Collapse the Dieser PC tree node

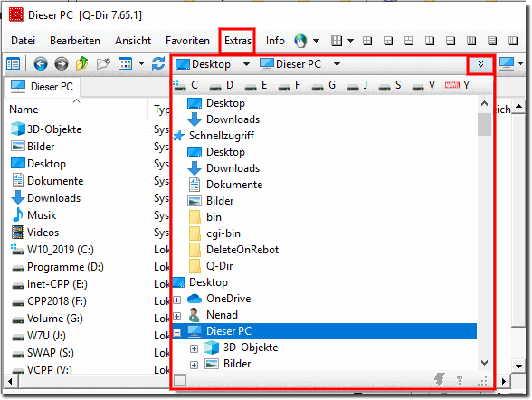[176, 332]
